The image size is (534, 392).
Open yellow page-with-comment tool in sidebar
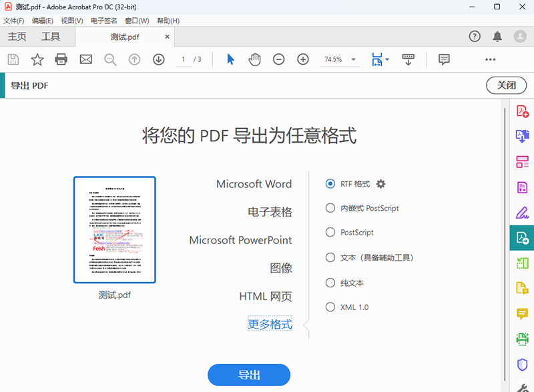[523, 288]
